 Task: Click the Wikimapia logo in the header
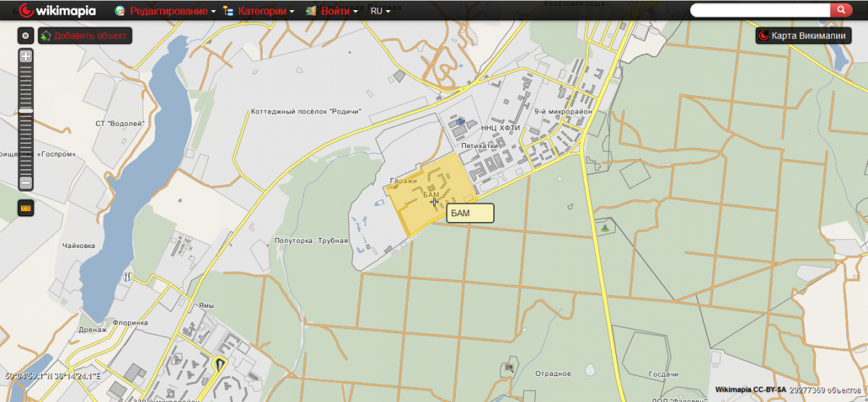point(58,11)
